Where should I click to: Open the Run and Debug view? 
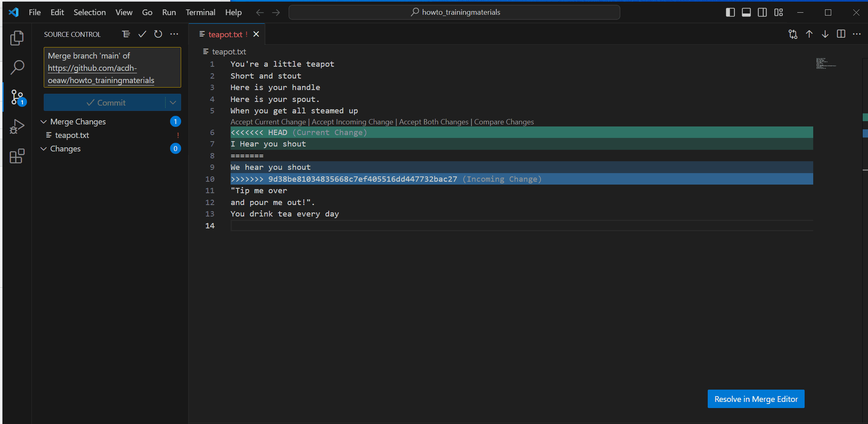click(x=17, y=126)
